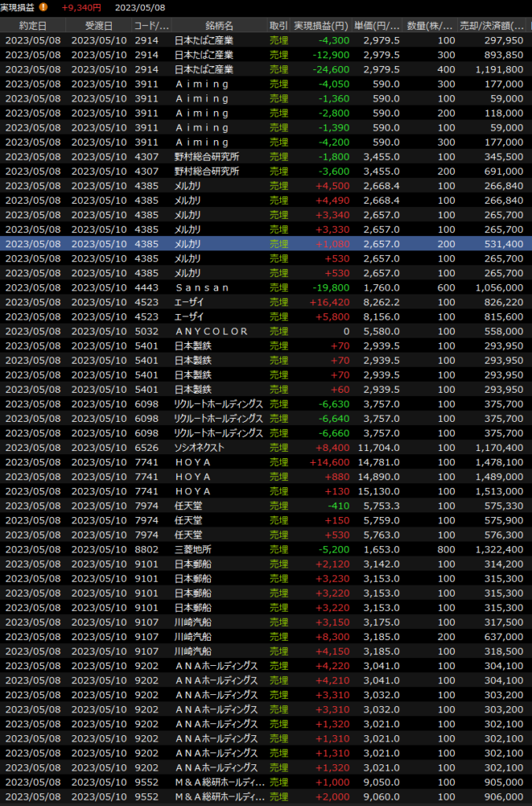Click the ソシオネクスト row
Screen dimensions: 532x806
tap(265, 447)
